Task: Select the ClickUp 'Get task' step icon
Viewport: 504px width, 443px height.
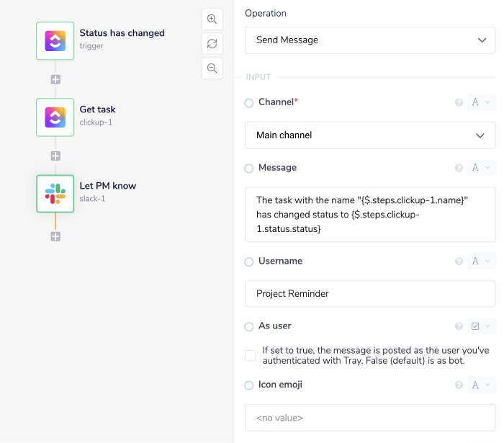Action: tap(55, 117)
